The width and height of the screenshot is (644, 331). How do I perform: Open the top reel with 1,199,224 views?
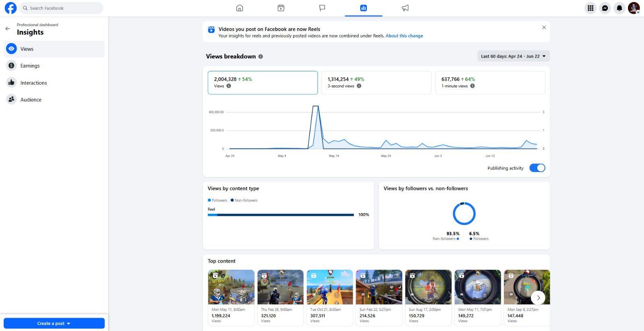[x=231, y=298]
